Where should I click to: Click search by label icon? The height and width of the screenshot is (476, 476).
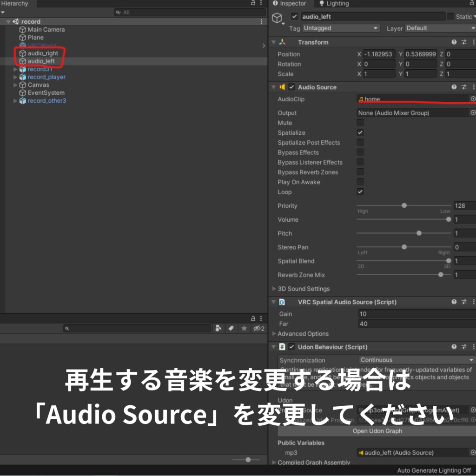pos(231,328)
